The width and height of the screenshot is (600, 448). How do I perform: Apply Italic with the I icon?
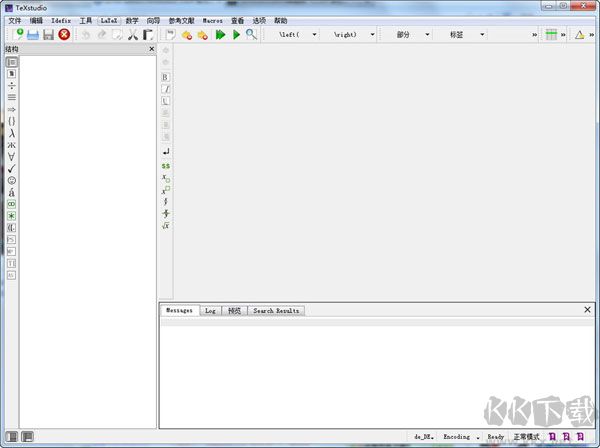(166, 89)
